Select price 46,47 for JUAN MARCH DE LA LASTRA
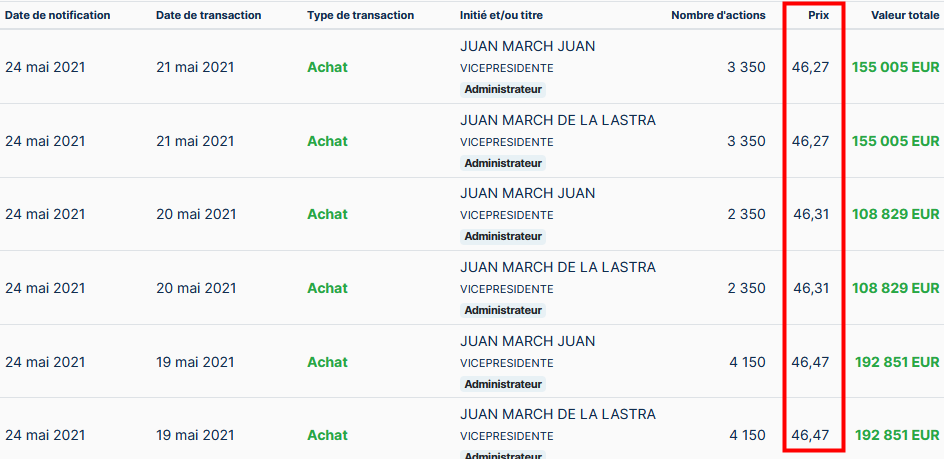This screenshot has width=944, height=459. pos(810,435)
